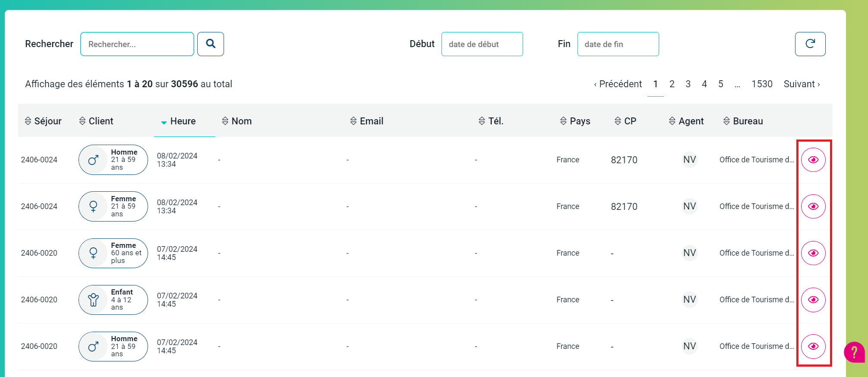Click the Suivant next page link
The height and width of the screenshot is (377, 868).
pos(802,84)
